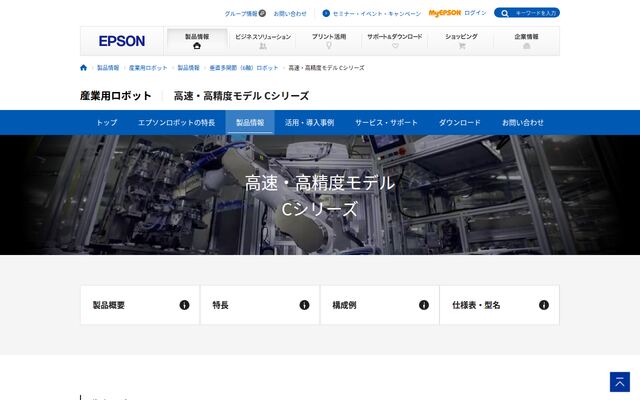
Task: Select the お問い合わせ tab in blue bar
Action: coord(523,122)
